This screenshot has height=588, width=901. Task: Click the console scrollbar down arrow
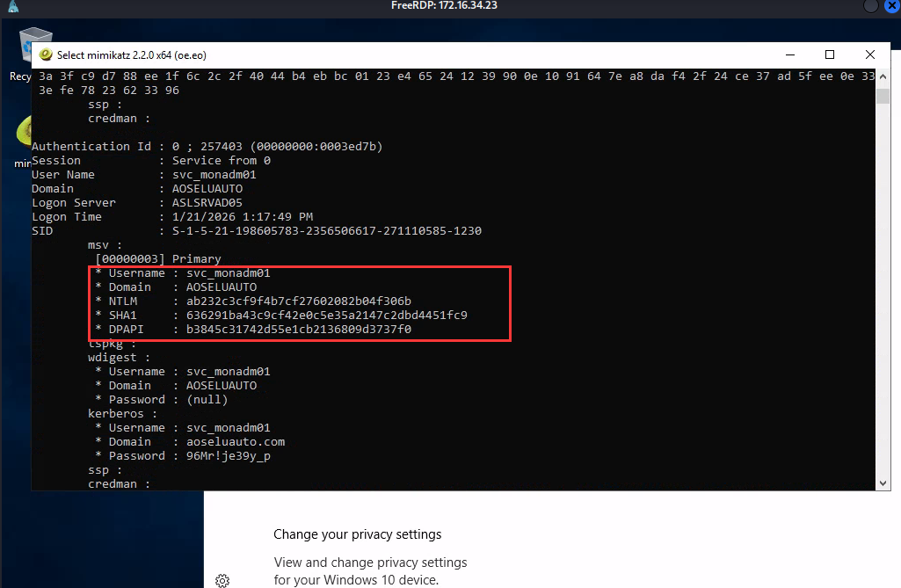[883, 483]
